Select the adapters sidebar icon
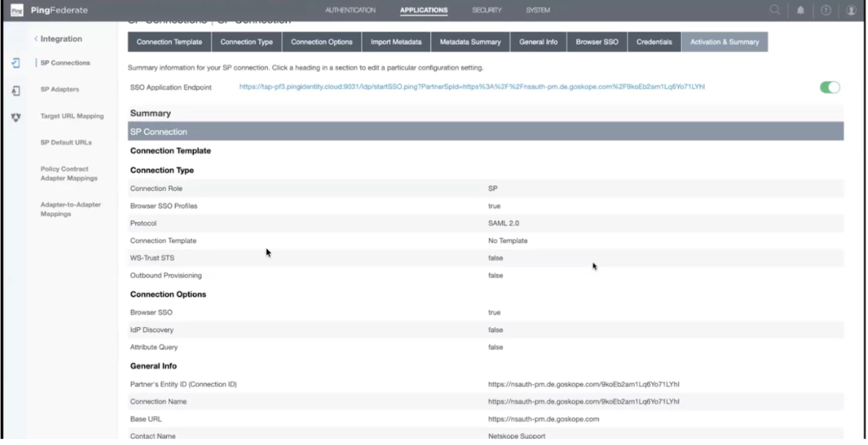The width and height of the screenshot is (868, 445). coord(16,90)
